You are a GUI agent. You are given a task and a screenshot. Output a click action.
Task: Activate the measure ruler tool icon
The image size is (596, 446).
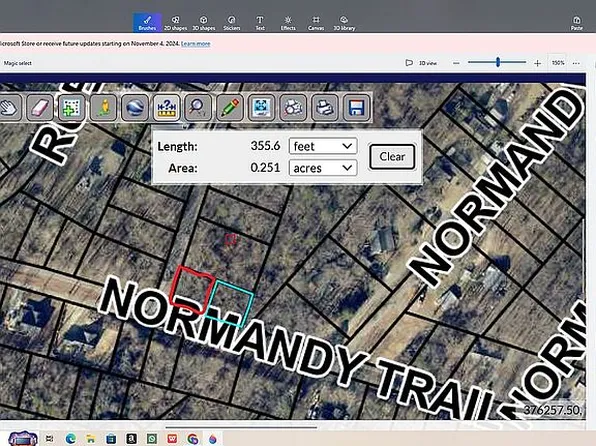(166, 108)
